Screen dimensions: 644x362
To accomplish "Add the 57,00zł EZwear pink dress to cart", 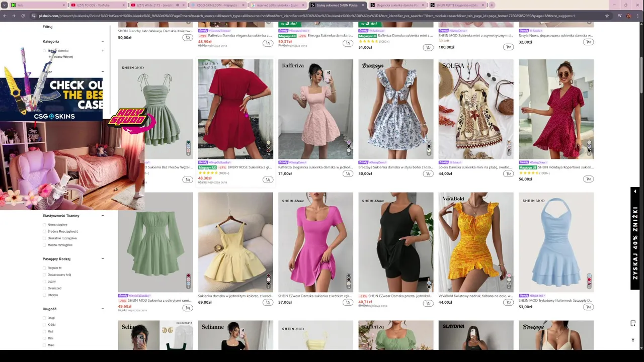I will pyautogui.click(x=348, y=303).
